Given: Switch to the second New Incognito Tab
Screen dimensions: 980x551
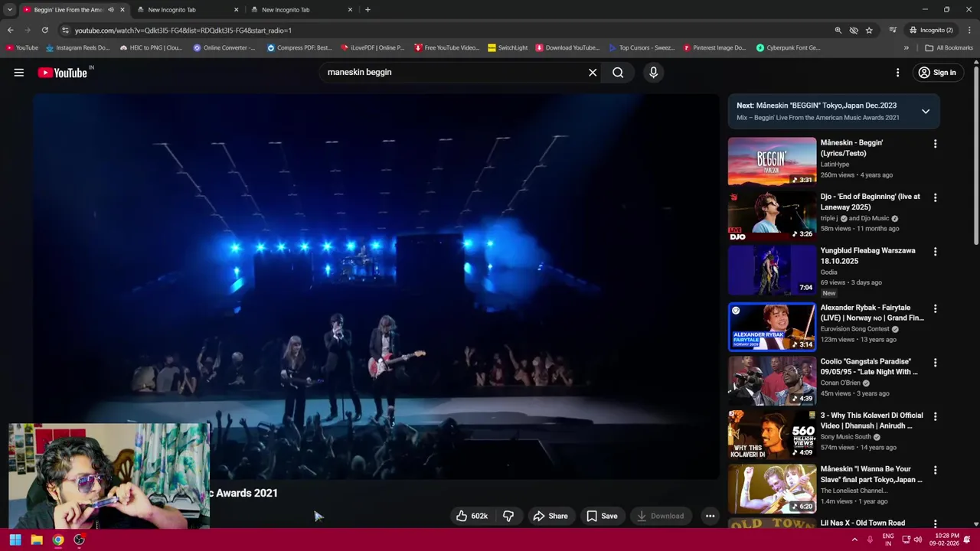Looking at the screenshot, I should [x=187, y=10].
